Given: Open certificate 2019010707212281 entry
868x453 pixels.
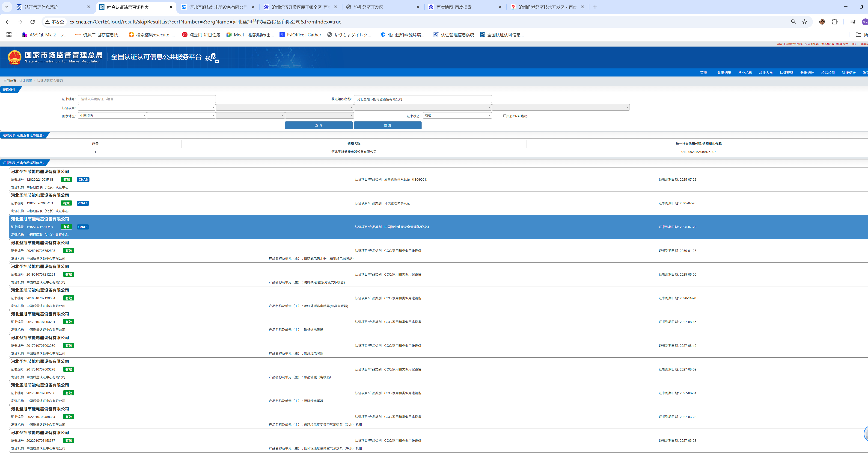Looking at the screenshot, I should (x=438, y=274).
